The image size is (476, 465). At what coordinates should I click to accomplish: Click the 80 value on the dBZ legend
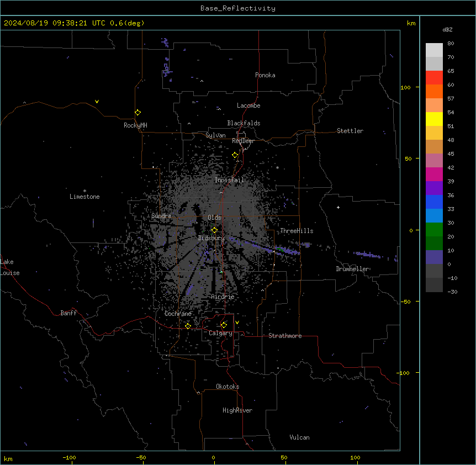pyautogui.click(x=451, y=44)
